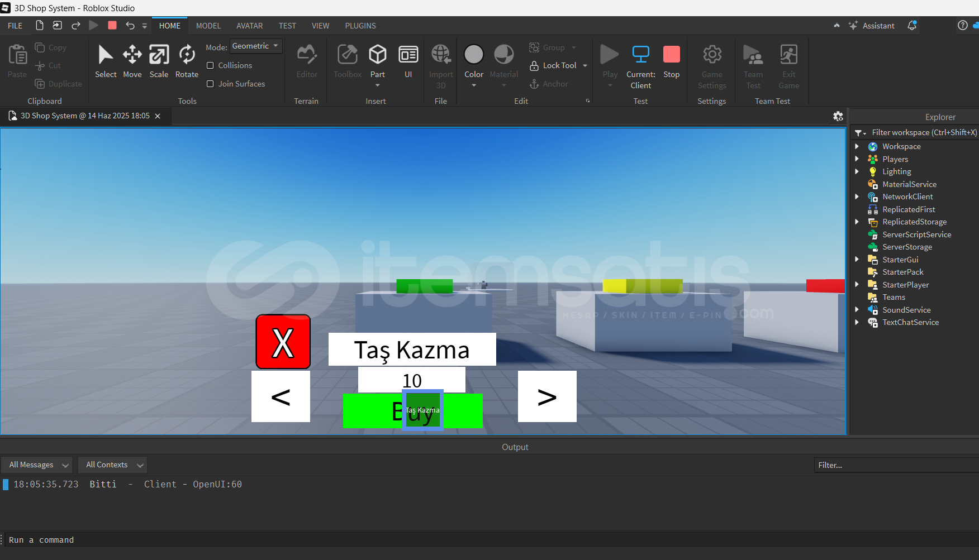Click the red stop button in quick access bar
The height and width of the screenshot is (560, 979).
(112, 25)
